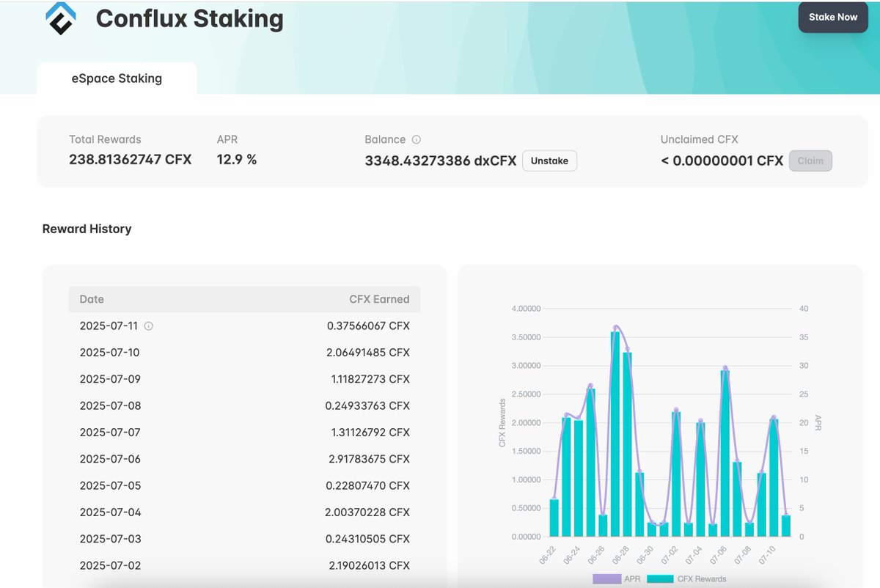This screenshot has height=588, width=880.
Task: Click the 1.11827273 CFX earned value
Action: 370,379
